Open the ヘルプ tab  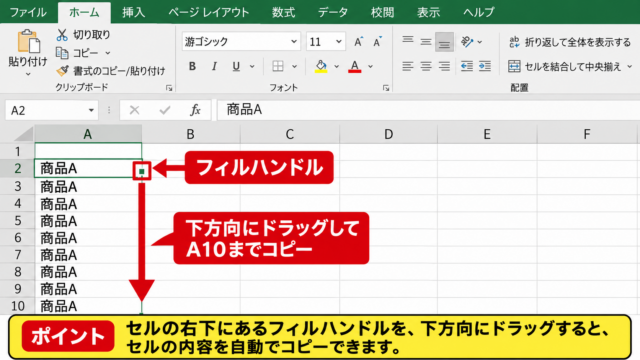point(479,12)
